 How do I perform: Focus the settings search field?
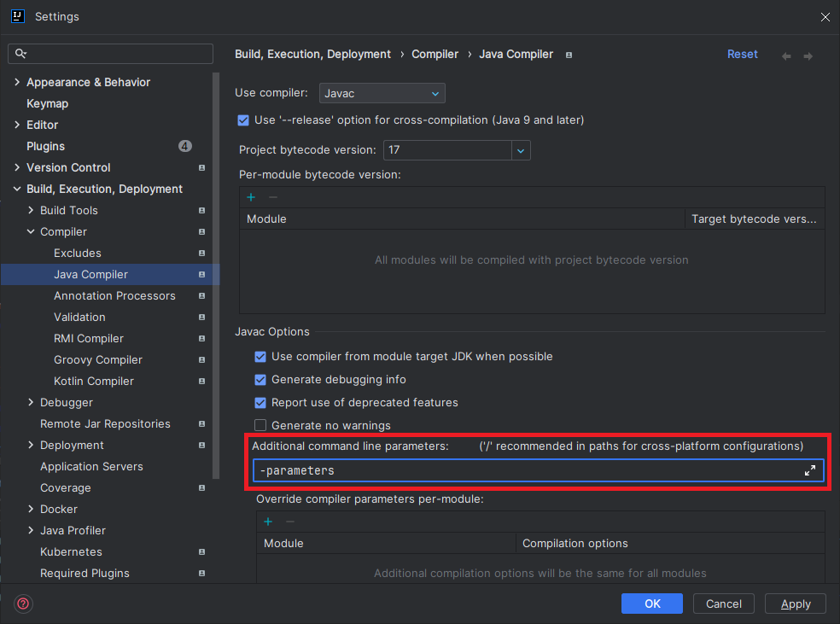(110, 54)
